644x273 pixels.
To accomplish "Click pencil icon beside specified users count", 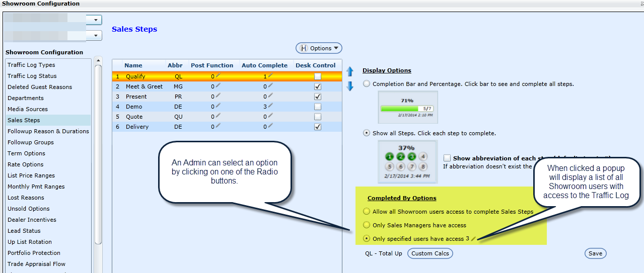I will (x=473, y=239).
